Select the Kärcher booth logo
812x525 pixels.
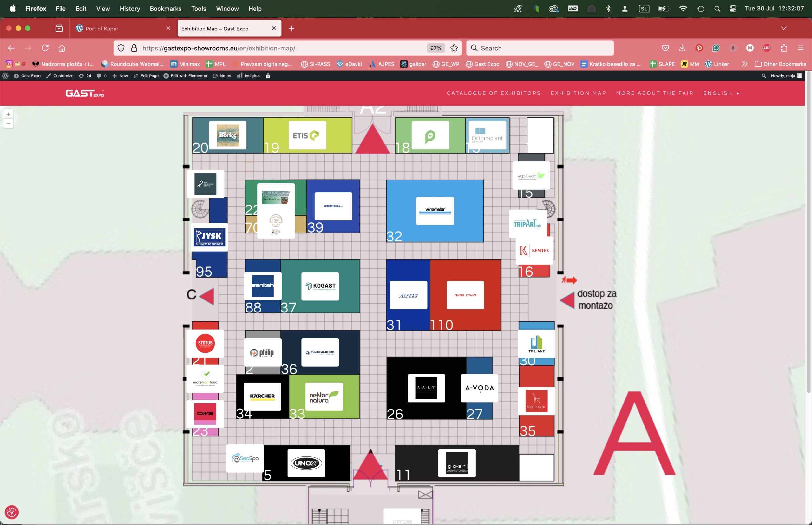point(262,397)
